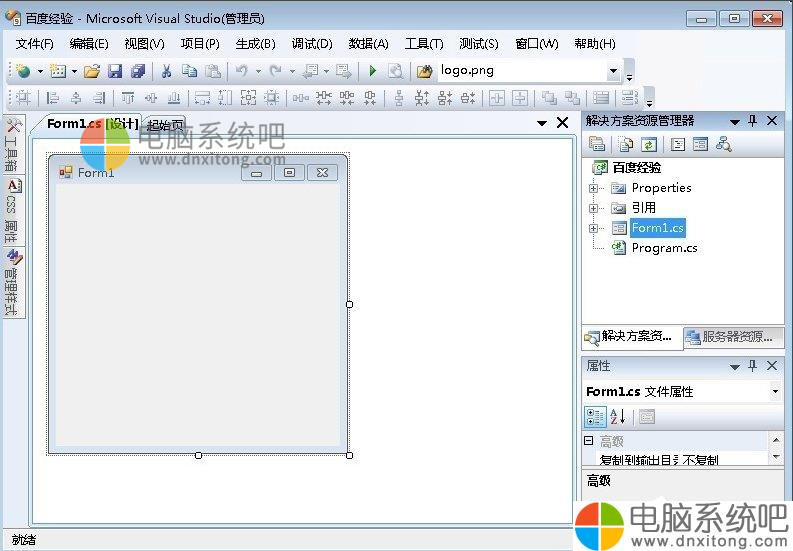Screen dimensions: 793x551
Task: Click the Open File folder icon
Action: point(92,71)
